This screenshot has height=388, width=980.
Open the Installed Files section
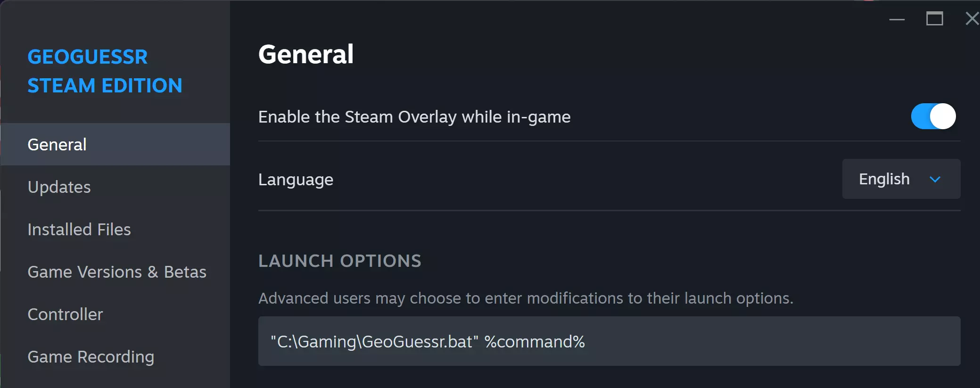pyautogui.click(x=79, y=230)
